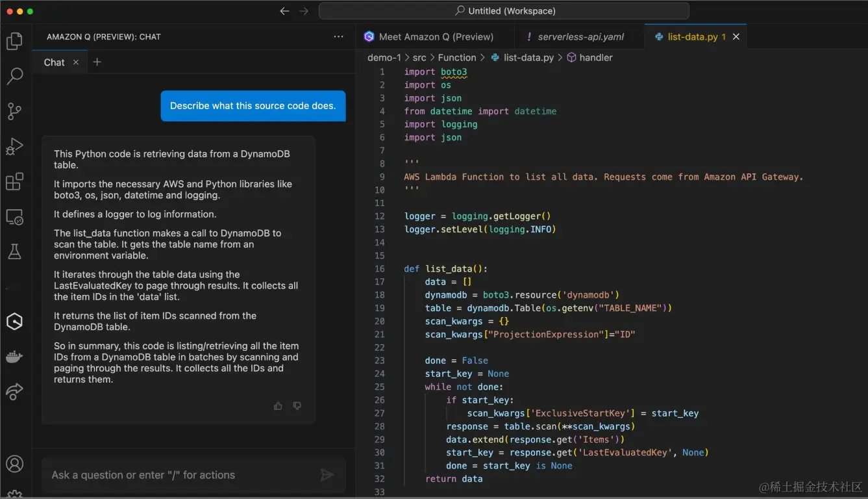Open the Docker whale icon

(x=14, y=356)
